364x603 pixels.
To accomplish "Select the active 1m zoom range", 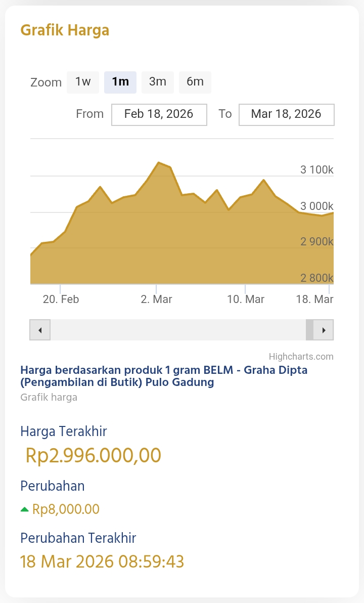I will point(120,82).
